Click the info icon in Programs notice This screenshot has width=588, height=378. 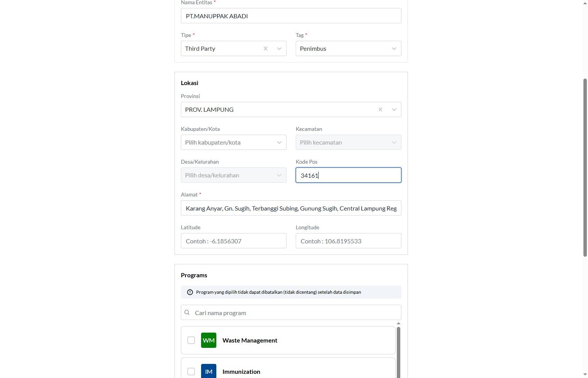[190, 292]
